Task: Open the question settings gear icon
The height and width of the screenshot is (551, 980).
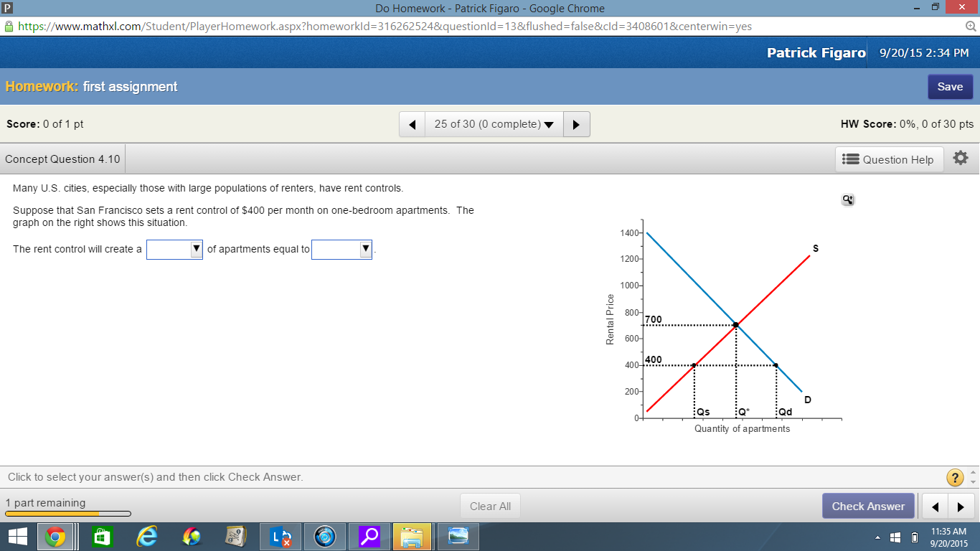Action: 961,159
